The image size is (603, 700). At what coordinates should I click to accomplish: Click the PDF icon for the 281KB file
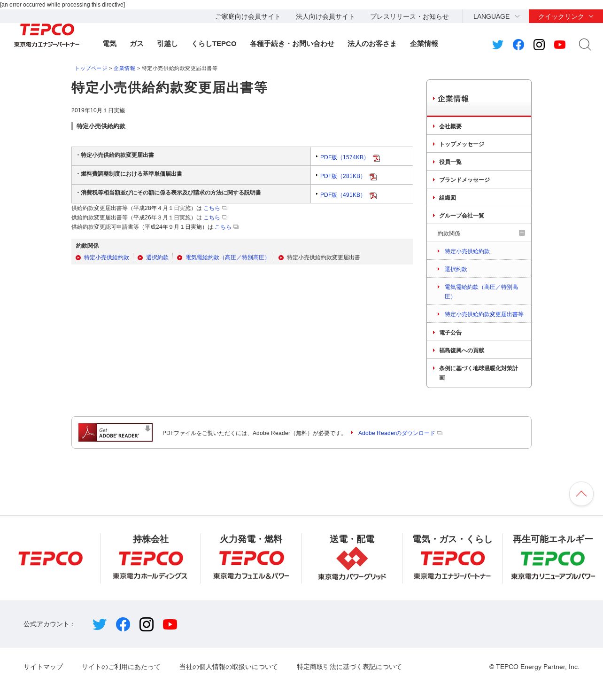(x=373, y=177)
